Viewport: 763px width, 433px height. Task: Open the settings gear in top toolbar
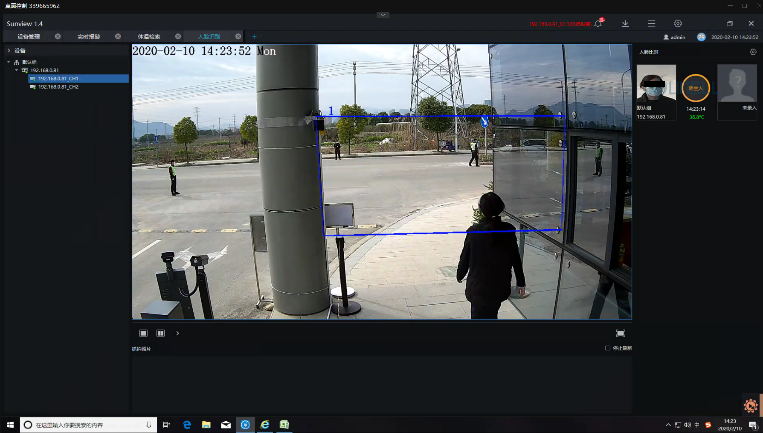point(678,23)
